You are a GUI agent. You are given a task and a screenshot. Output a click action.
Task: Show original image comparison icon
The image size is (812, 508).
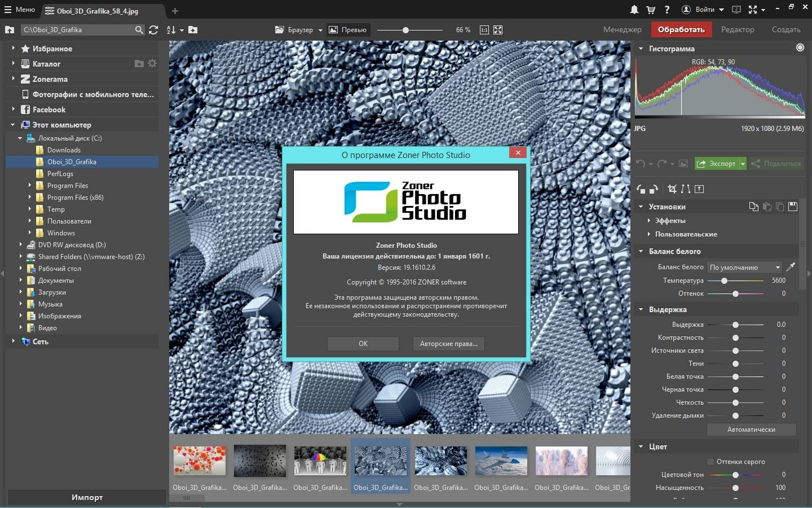point(683,164)
